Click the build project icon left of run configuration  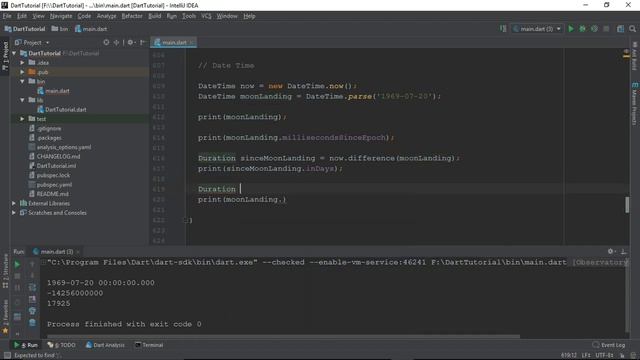tap(503, 29)
